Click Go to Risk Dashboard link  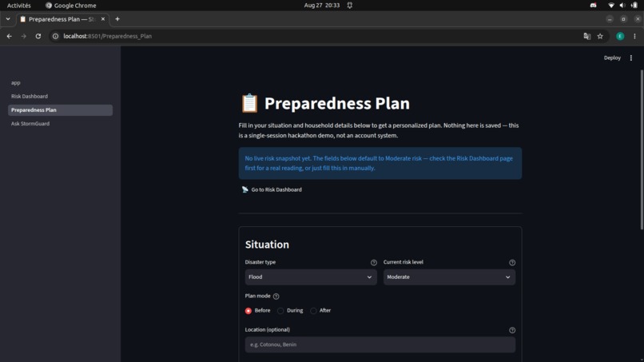tap(272, 189)
